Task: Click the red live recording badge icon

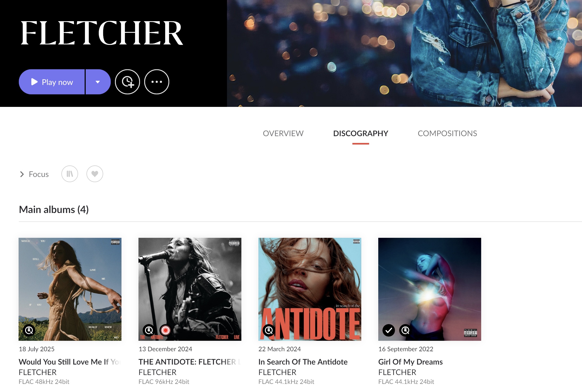Action: [165, 331]
